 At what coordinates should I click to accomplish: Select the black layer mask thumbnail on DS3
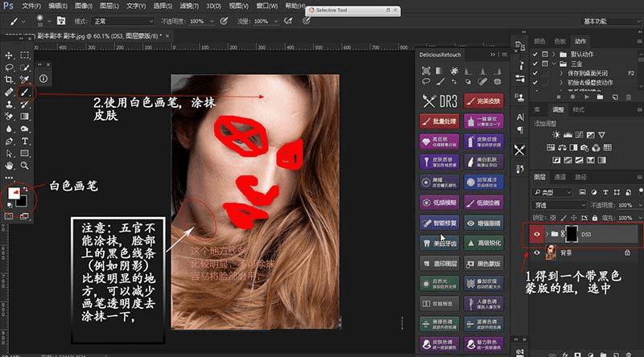pyautogui.click(x=572, y=234)
